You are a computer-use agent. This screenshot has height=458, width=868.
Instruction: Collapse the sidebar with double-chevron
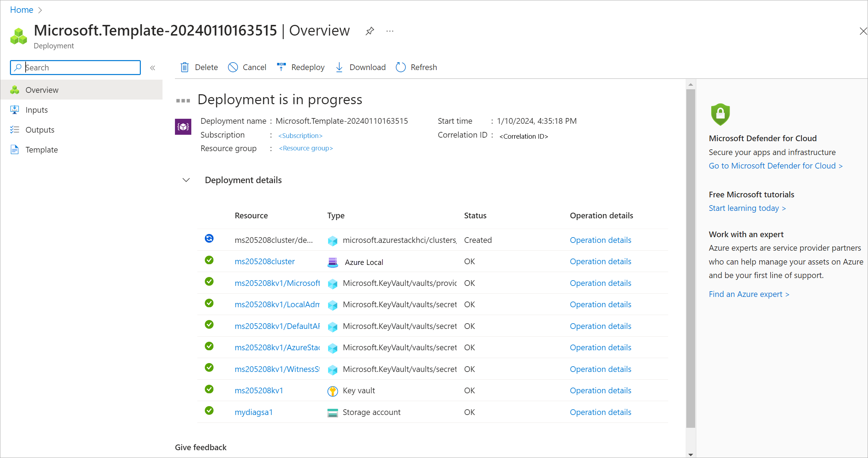coord(153,68)
